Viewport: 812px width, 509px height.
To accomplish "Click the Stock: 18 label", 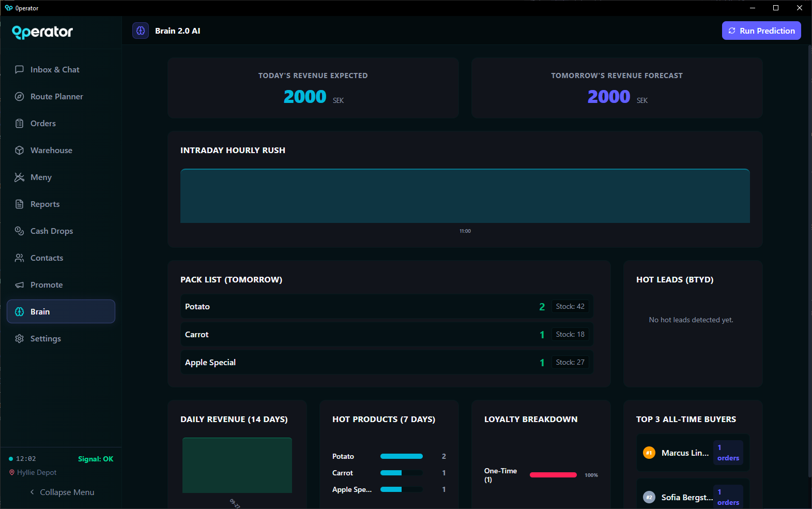I will coord(570,334).
